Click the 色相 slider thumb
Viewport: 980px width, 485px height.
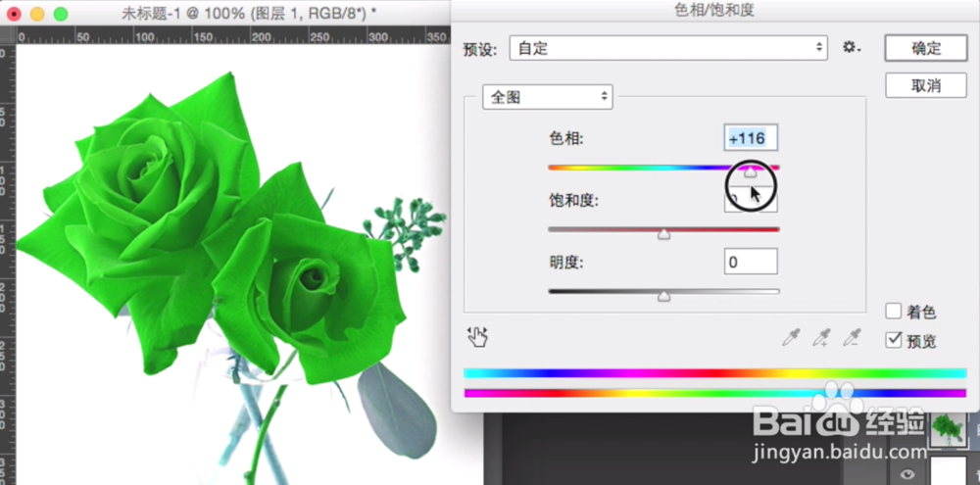(750, 172)
